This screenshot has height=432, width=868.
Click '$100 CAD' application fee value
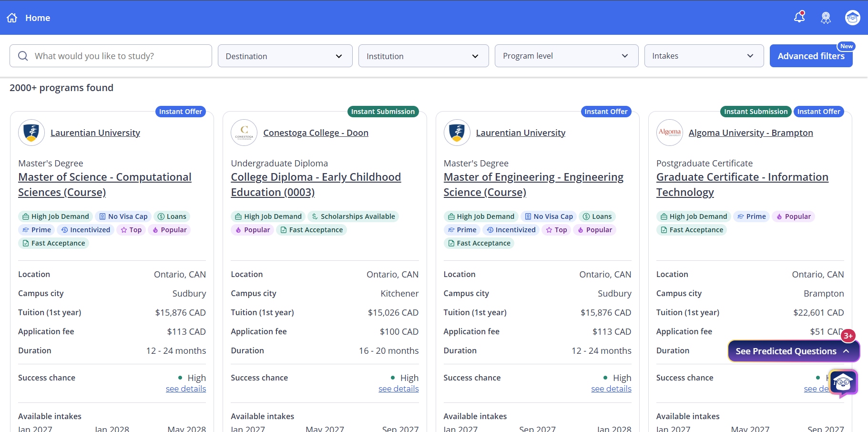(x=399, y=331)
